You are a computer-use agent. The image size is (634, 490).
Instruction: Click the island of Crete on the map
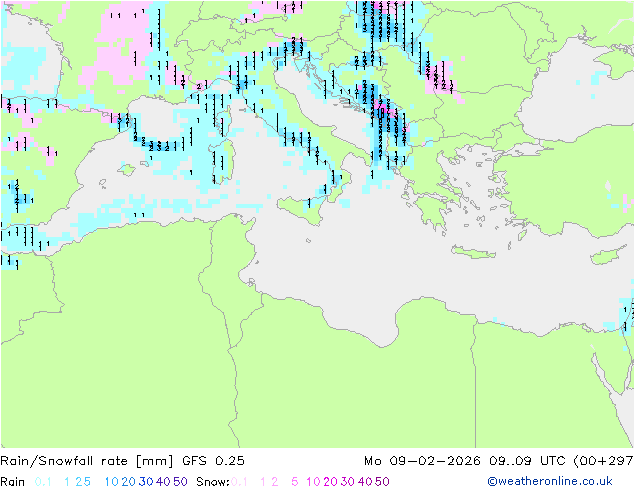click(x=473, y=252)
